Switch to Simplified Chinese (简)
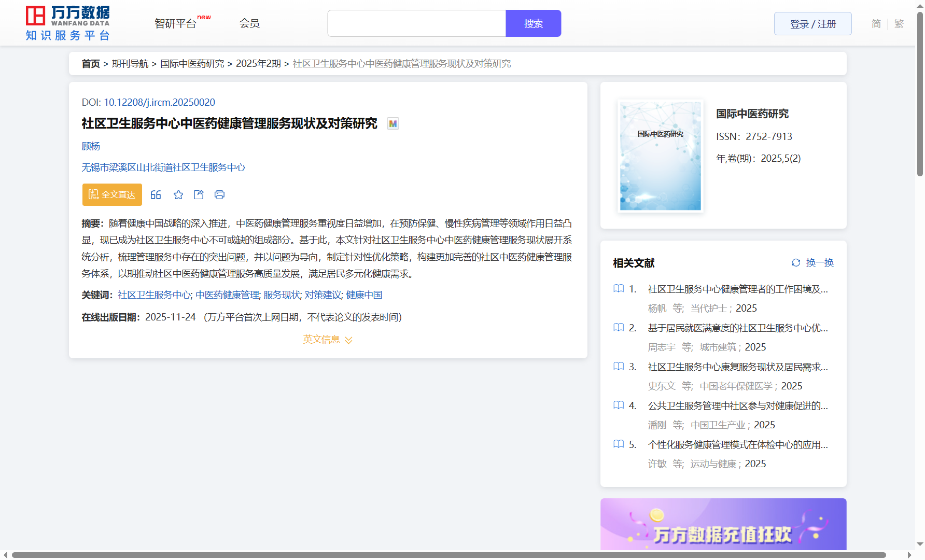Image resolution: width=925 pixels, height=560 pixels. 876,24
